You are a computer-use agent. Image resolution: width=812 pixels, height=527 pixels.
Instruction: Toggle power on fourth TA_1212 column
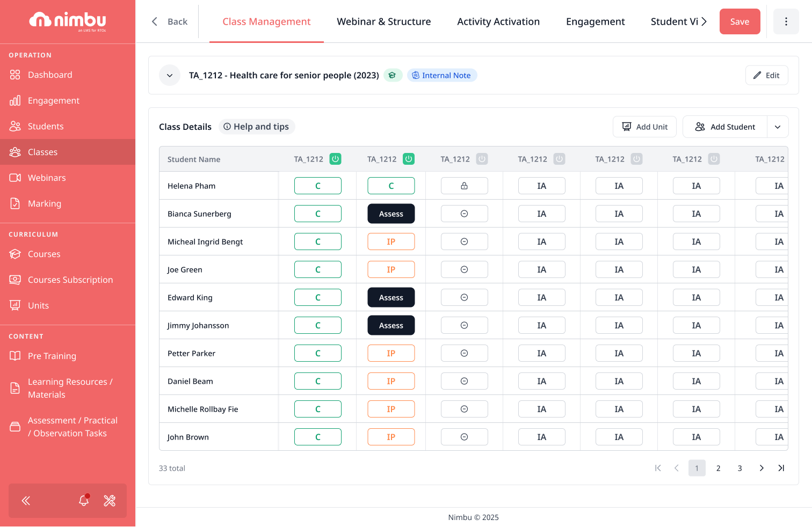click(x=560, y=159)
